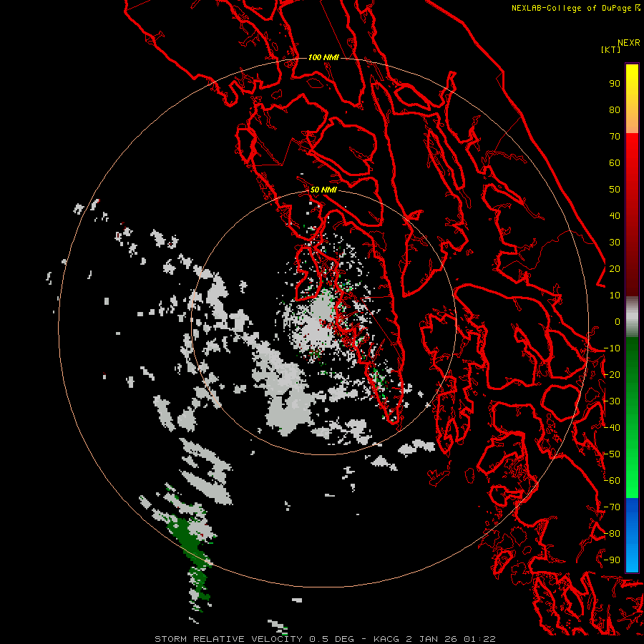Click the 90 value on the velocity scale

coord(615,84)
